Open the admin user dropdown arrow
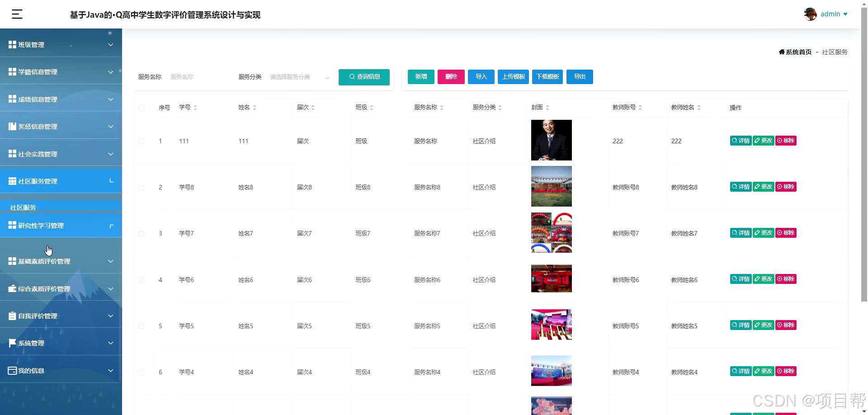 click(845, 14)
